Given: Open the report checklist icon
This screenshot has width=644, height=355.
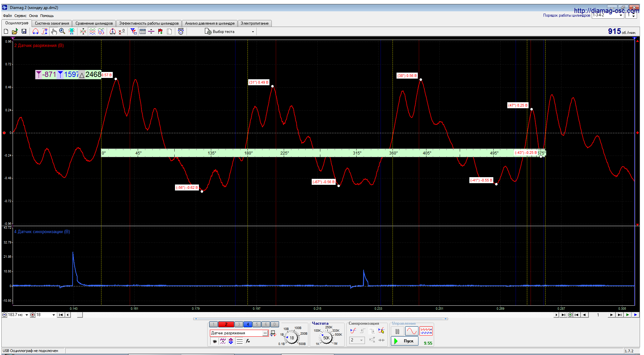Looking at the screenshot, I should [x=169, y=31].
